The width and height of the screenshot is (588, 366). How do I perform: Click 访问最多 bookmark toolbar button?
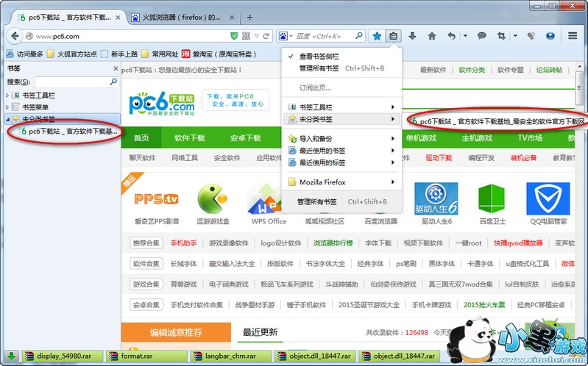[x=25, y=54]
